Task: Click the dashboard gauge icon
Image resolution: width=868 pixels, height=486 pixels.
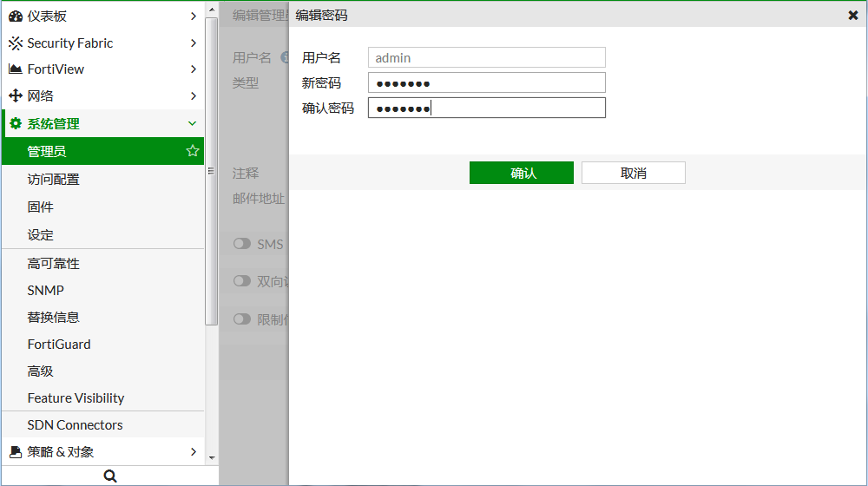Action: [x=16, y=16]
